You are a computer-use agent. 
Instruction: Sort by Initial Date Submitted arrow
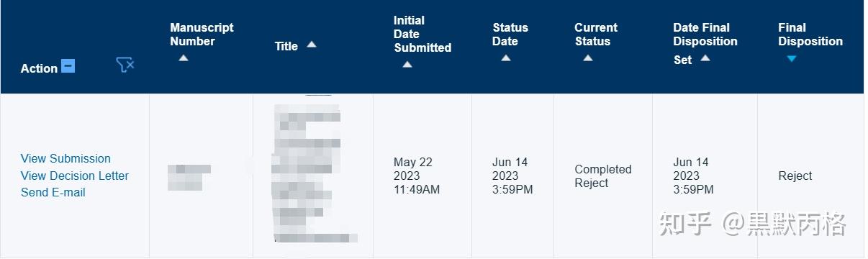[407, 64]
